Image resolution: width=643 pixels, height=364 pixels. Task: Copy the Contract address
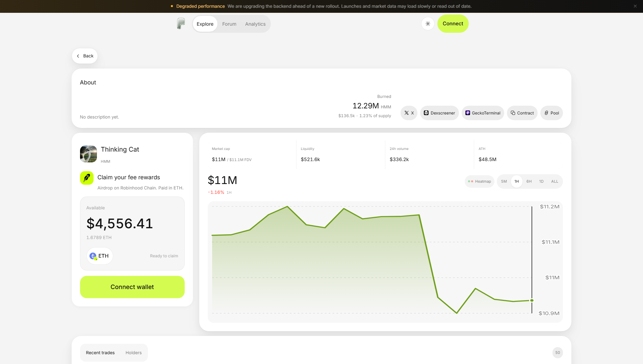tap(522, 113)
